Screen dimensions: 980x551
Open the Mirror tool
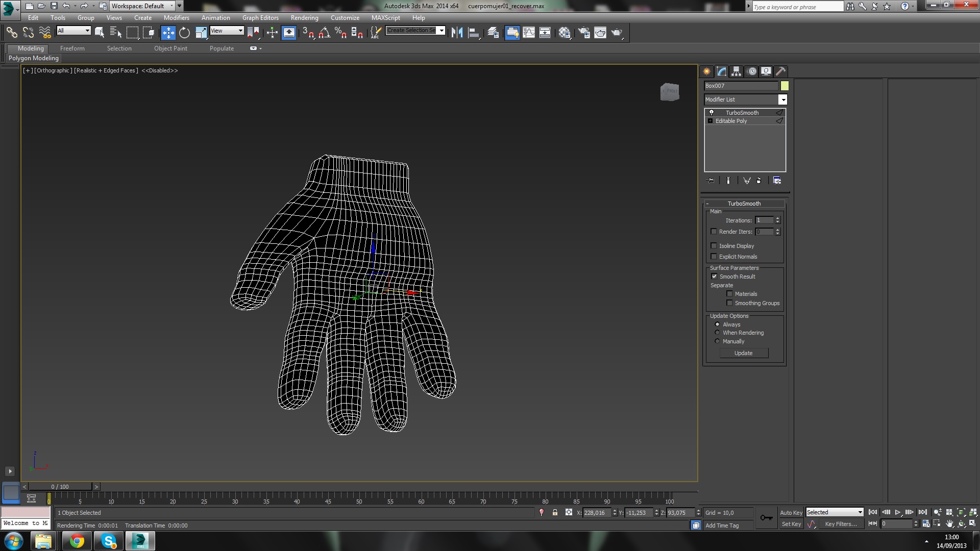click(457, 33)
